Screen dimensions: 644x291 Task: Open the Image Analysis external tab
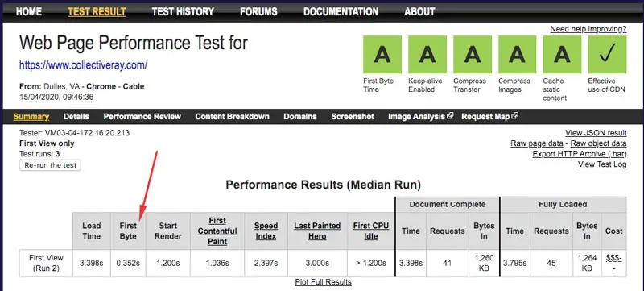[x=420, y=117]
